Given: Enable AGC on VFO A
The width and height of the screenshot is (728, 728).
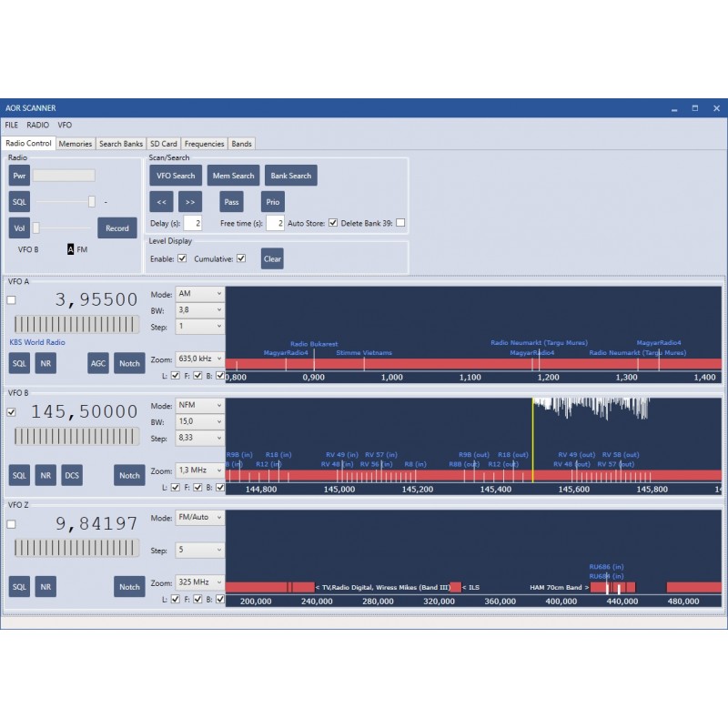Looking at the screenshot, I should click(98, 363).
